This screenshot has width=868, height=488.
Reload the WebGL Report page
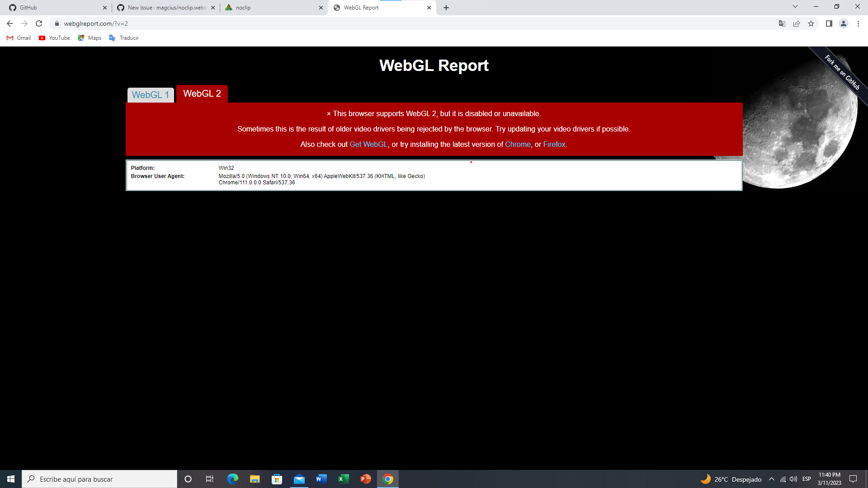point(39,23)
